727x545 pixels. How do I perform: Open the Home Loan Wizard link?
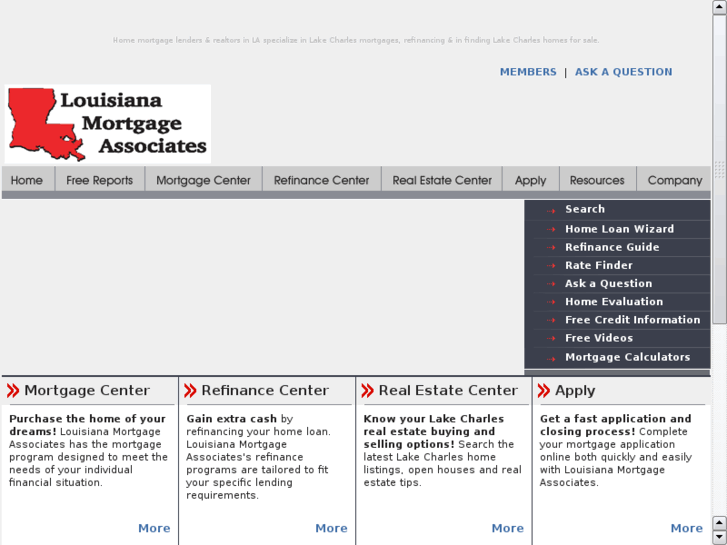point(619,229)
